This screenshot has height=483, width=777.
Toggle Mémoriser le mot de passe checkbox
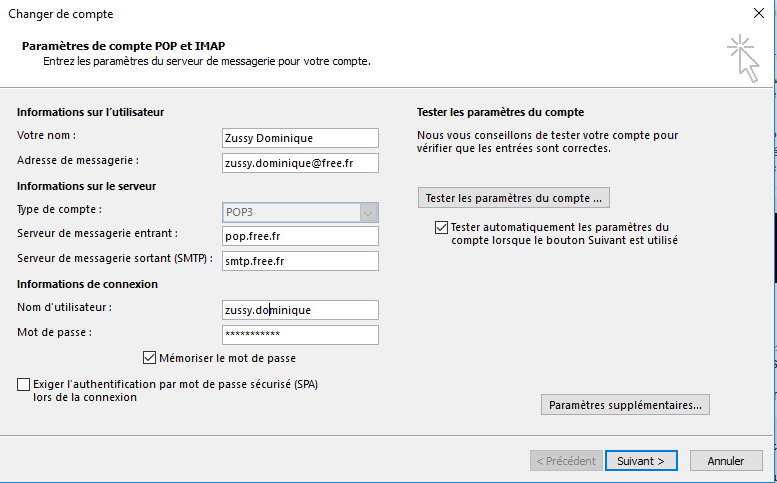tap(149, 358)
